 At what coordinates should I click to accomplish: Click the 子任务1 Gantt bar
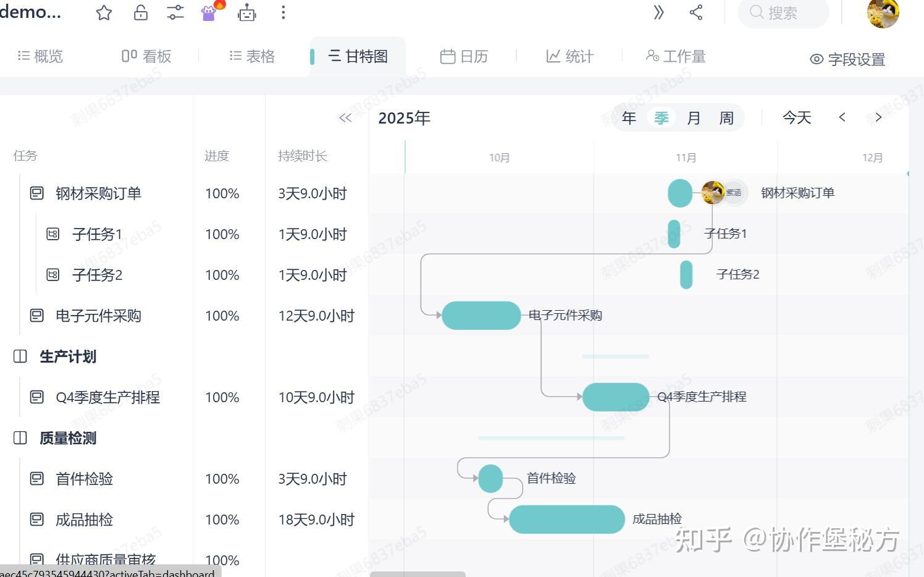point(674,234)
